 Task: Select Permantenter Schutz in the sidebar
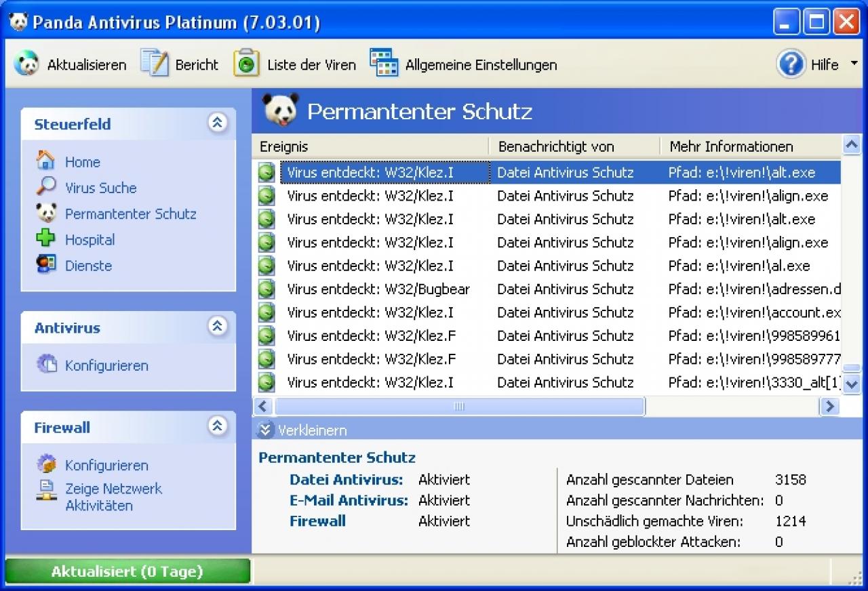[x=131, y=214]
